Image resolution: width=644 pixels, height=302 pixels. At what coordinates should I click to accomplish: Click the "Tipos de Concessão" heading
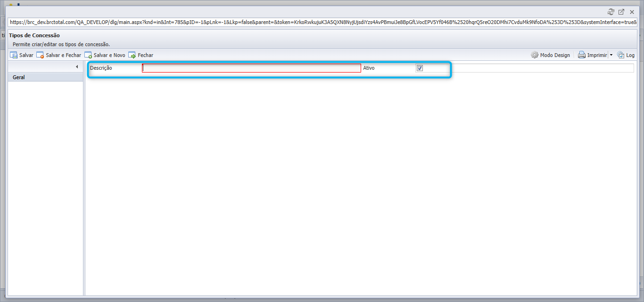34,35
